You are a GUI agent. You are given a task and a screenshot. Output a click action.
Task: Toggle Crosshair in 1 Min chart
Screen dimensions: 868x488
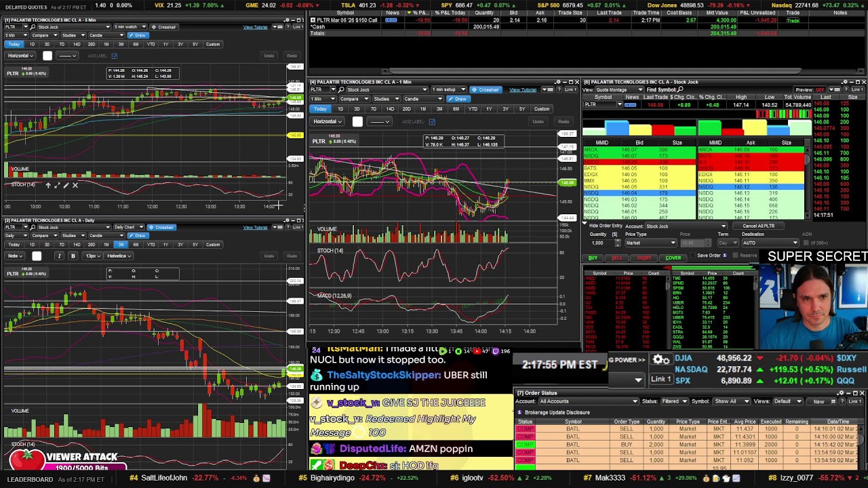[486, 90]
